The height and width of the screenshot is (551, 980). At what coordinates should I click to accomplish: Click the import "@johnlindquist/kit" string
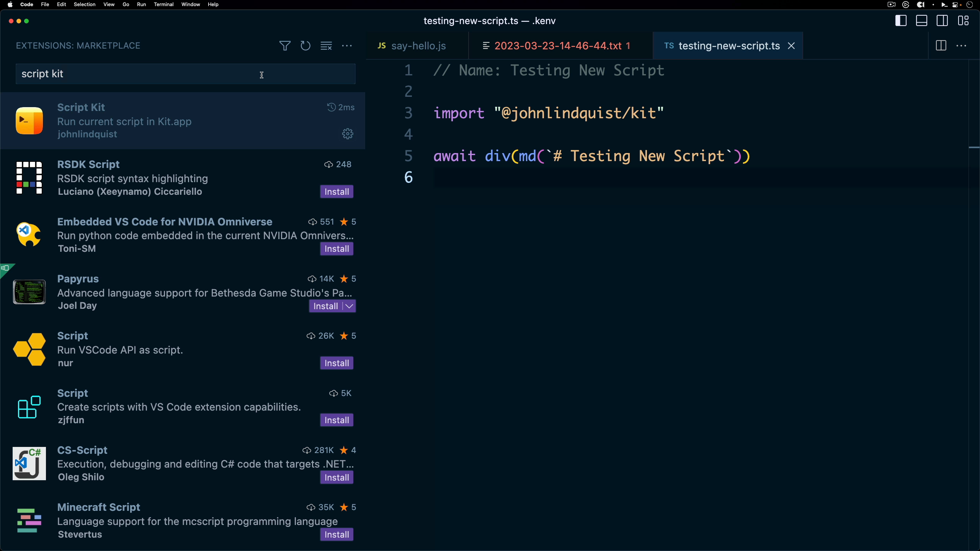pyautogui.click(x=579, y=113)
